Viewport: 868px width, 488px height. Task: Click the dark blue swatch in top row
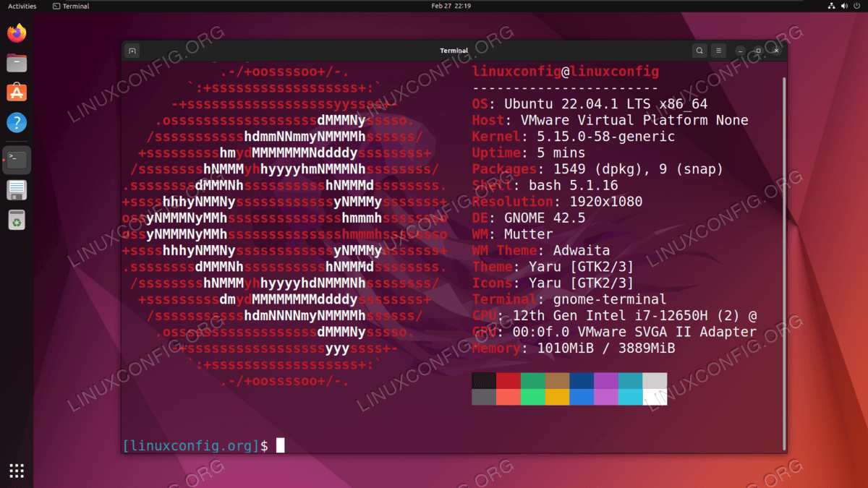[582, 380]
